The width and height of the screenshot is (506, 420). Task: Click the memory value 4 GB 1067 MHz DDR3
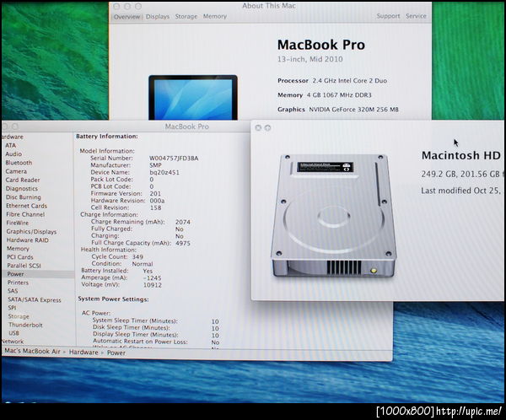(x=339, y=95)
